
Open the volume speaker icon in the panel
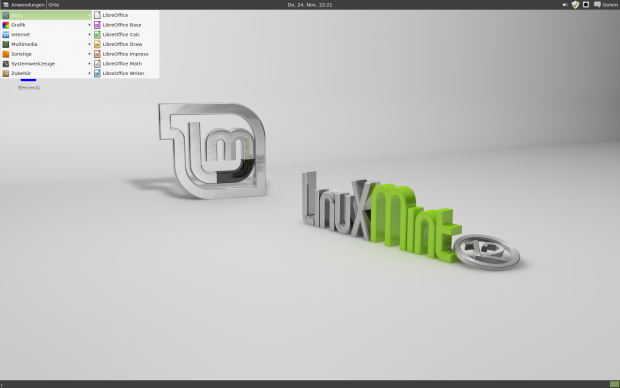pyautogui.click(x=565, y=5)
